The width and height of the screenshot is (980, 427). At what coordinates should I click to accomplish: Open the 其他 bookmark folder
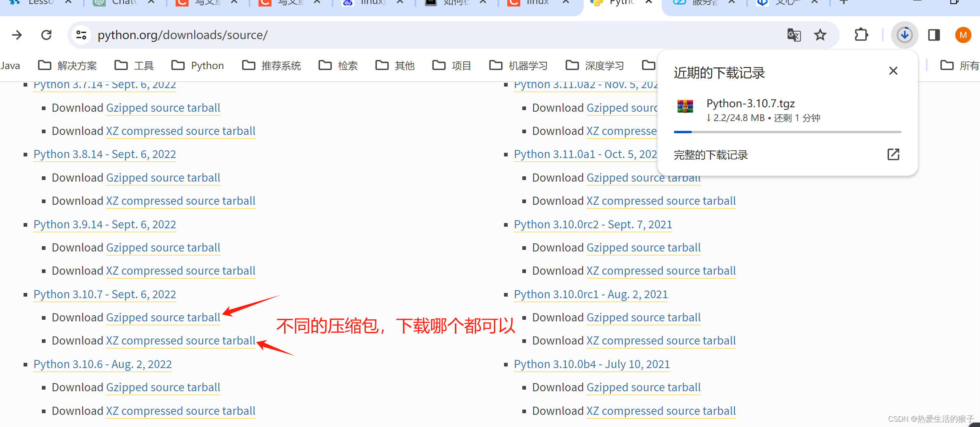click(x=395, y=65)
